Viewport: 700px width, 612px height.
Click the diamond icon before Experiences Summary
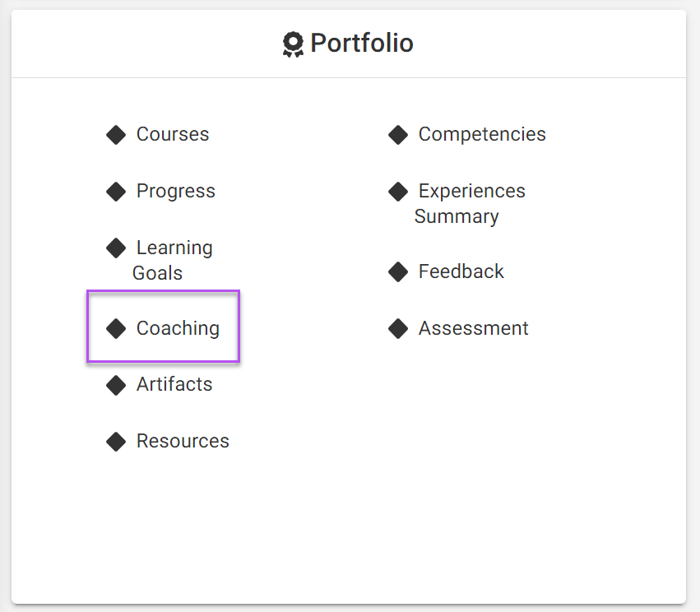click(398, 192)
